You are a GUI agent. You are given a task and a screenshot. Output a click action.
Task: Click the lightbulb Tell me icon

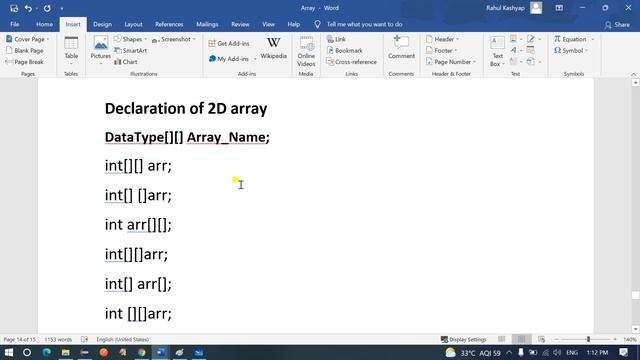317,24
